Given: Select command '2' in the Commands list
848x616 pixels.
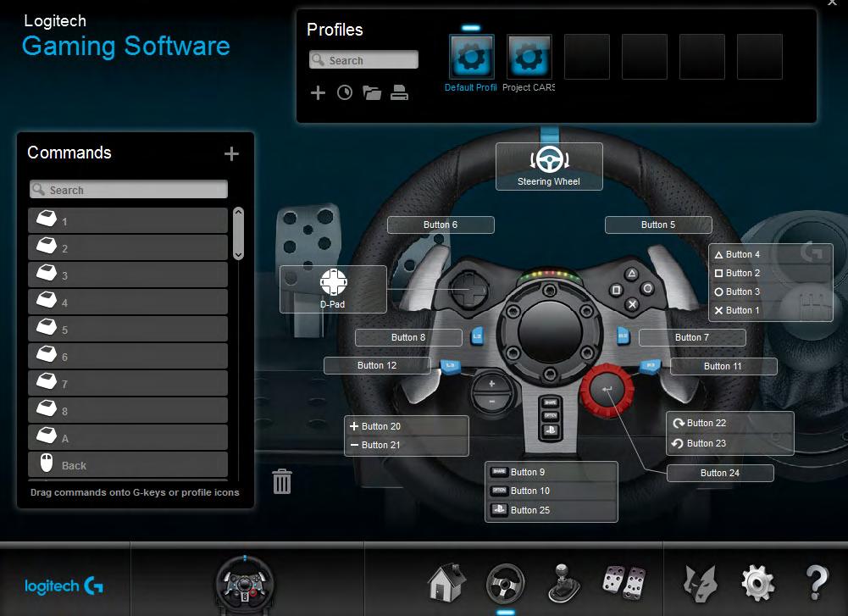Looking at the screenshot, I should click(x=128, y=247).
